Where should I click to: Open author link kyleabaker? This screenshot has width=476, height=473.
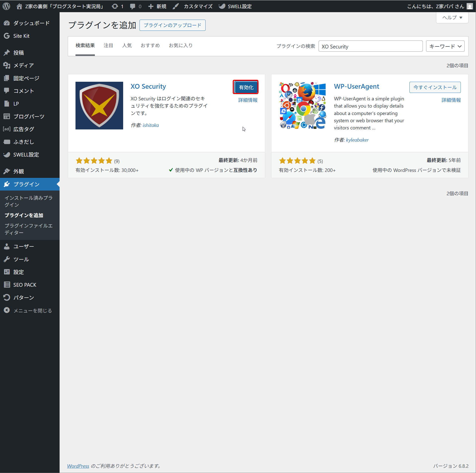pos(357,140)
